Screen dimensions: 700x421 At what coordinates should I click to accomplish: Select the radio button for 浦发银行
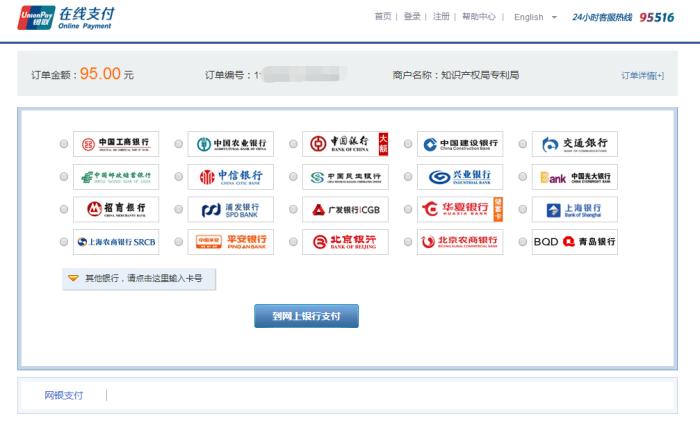(x=179, y=209)
